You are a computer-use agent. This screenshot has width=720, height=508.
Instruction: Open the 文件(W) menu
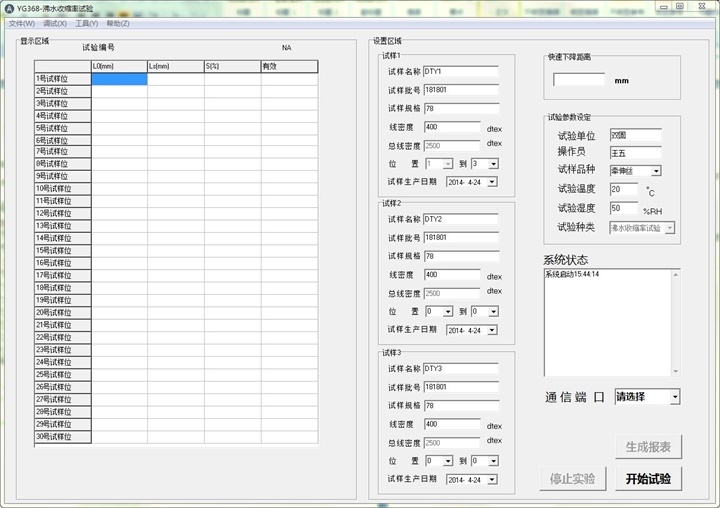coord(21,23)
